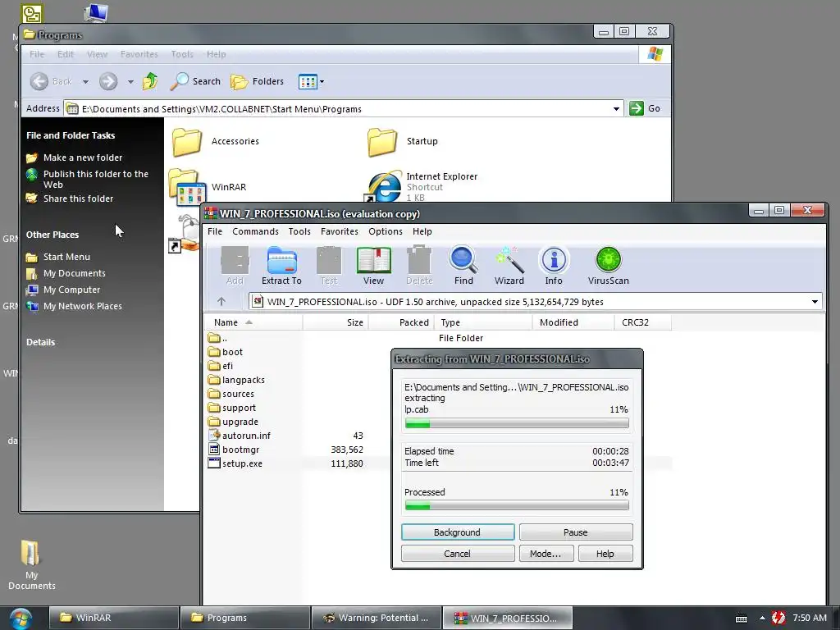
Task: Open Back button history dropdown arrow
Action: point(85,82)
